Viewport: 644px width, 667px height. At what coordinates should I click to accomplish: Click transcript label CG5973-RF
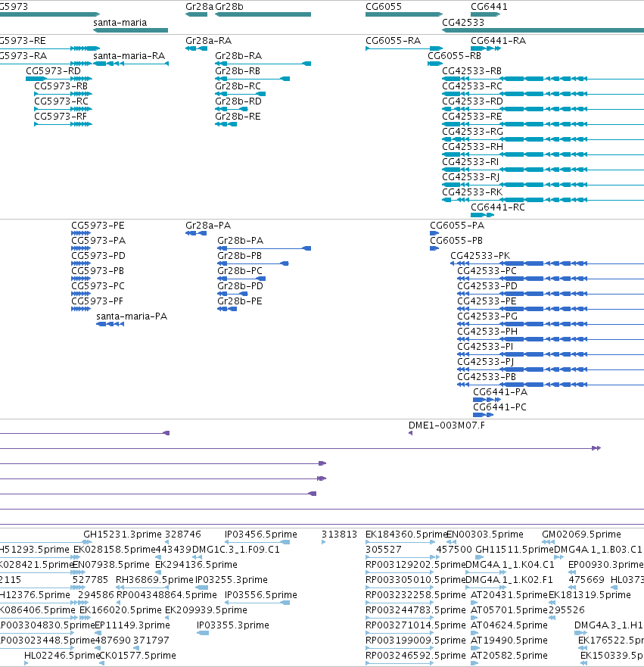pyautogui.click(x=61, y=117)
